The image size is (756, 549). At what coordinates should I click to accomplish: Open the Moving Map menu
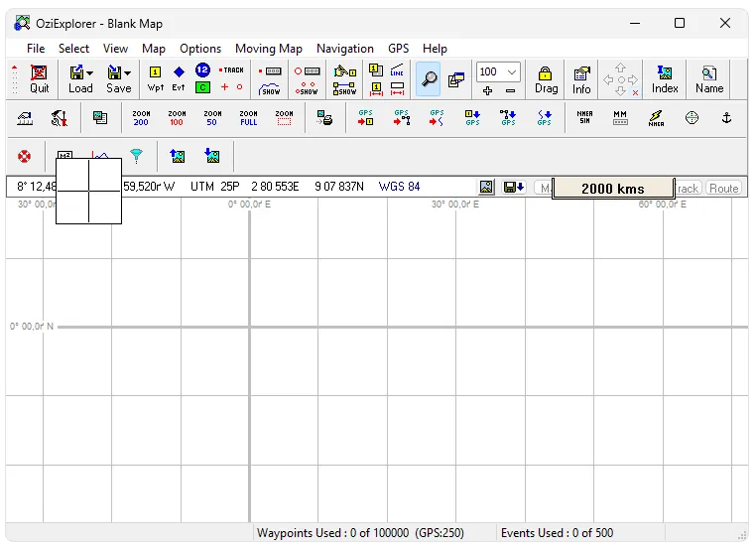point(269,49)
